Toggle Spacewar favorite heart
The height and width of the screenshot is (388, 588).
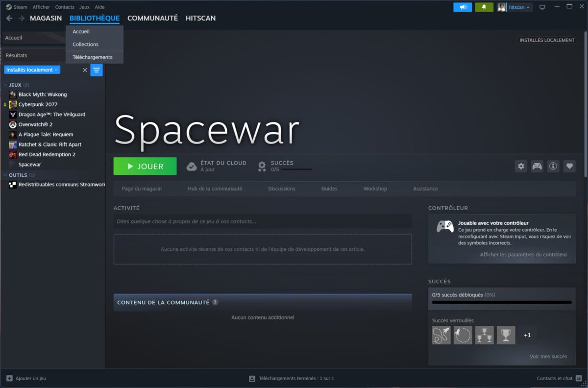tap(569, 166)
